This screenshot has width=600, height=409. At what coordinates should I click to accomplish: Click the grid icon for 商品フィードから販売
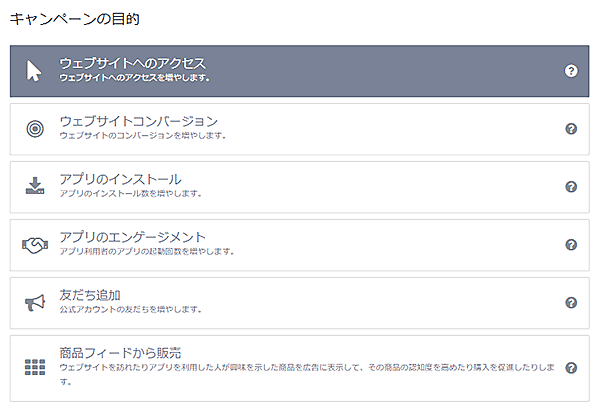pos(35,367)
